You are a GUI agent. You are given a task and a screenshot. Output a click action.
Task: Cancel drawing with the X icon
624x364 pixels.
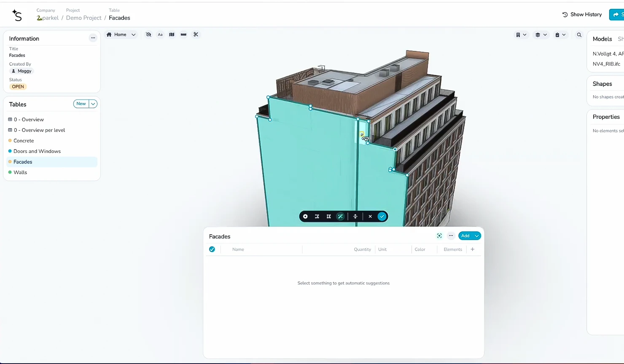[x=370, y=217]
